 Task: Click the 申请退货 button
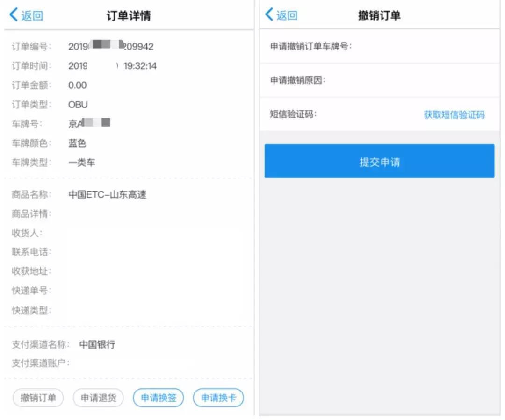(x=98, y=398)
